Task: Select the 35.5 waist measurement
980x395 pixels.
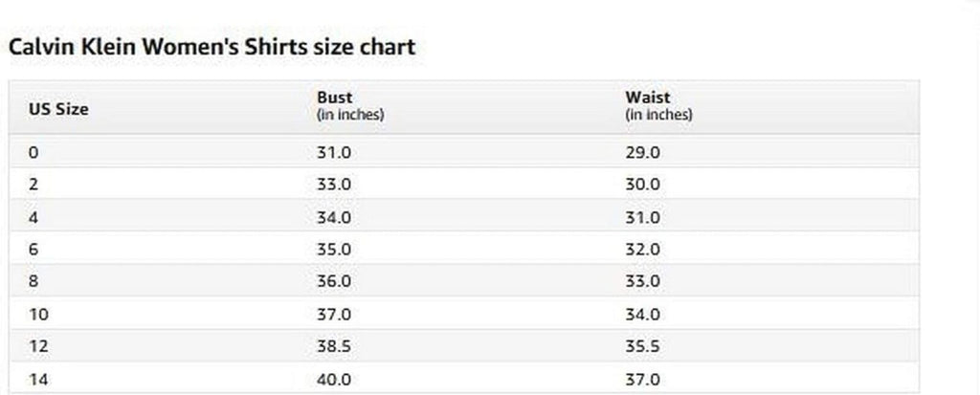Action: (x=642, y=347)
